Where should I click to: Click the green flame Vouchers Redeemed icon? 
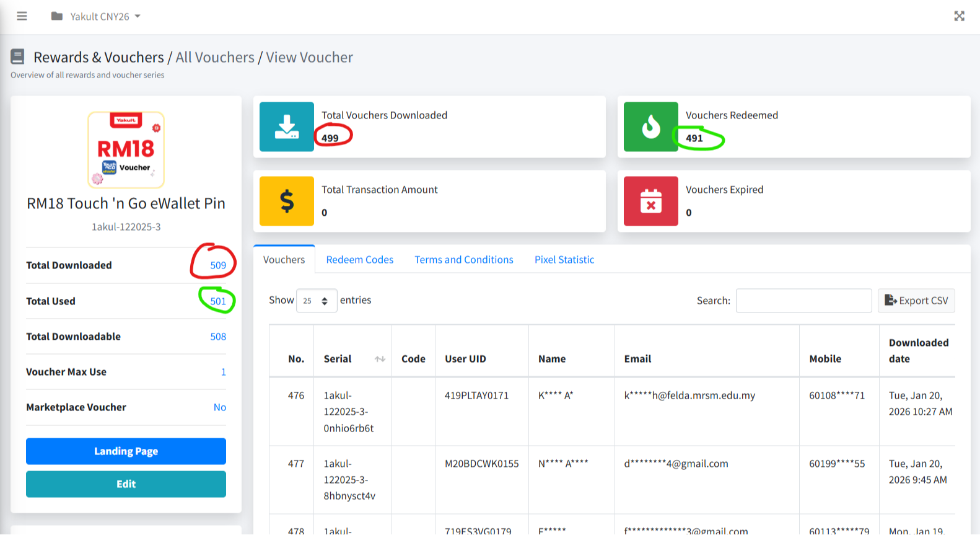point(651,126)
